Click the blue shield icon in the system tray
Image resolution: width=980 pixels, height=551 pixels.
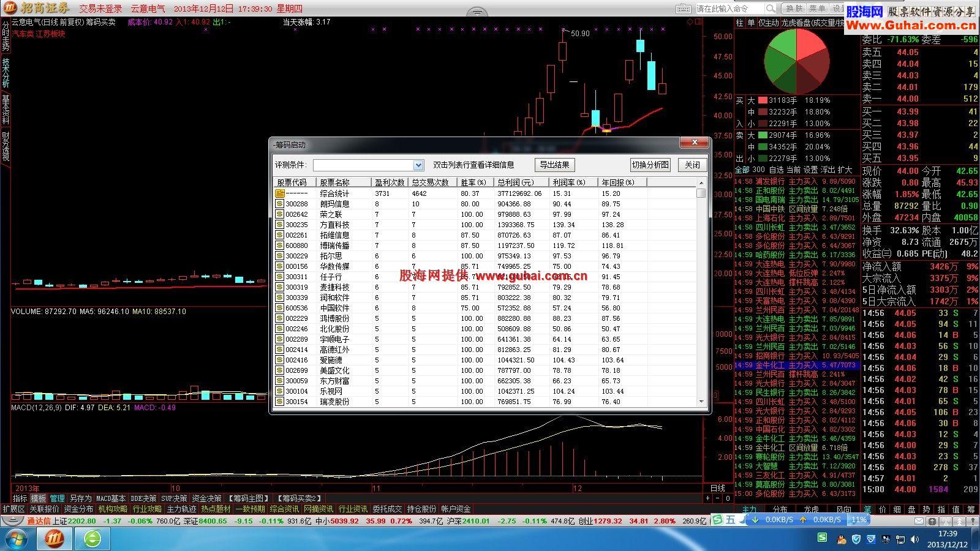pyautogui.click(x=856, y=539)
